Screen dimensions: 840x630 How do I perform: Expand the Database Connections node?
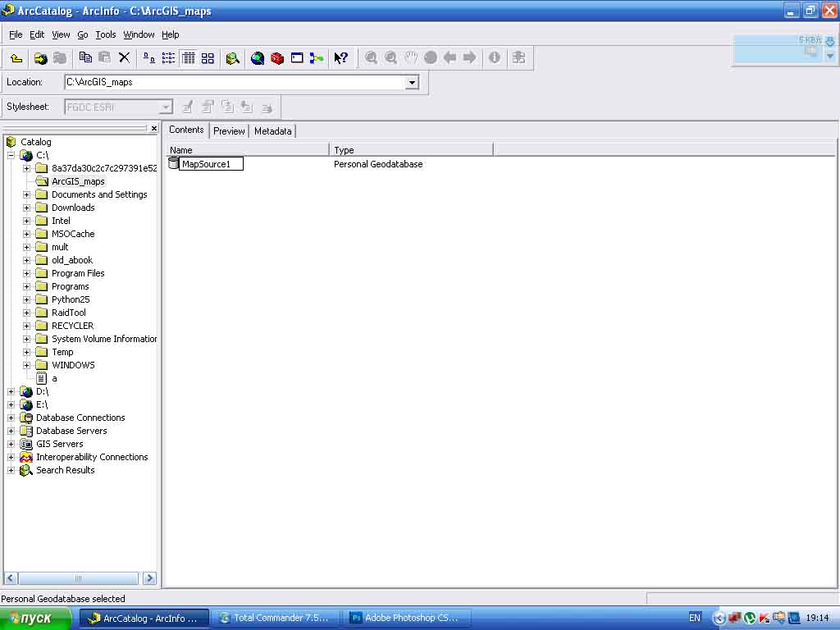11,418
